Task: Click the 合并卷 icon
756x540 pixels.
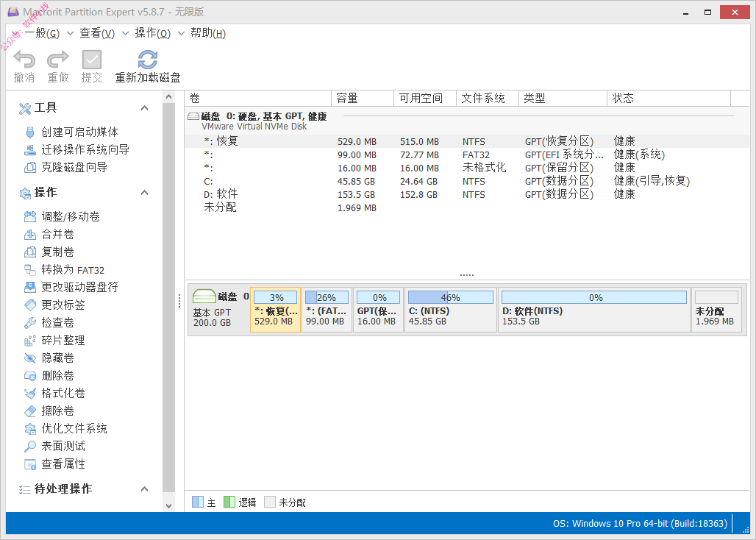Action: [30, 235]
